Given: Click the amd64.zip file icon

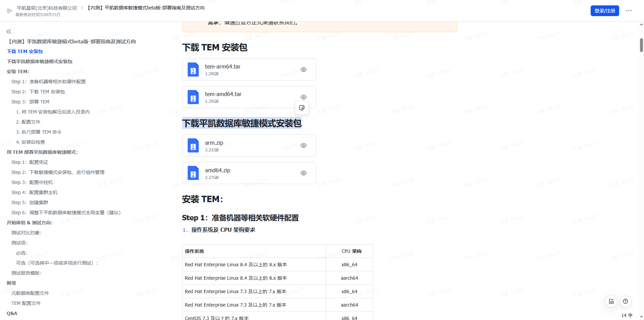Looking at the screenshot, I should pyautogui.click(x=193, y=173).
